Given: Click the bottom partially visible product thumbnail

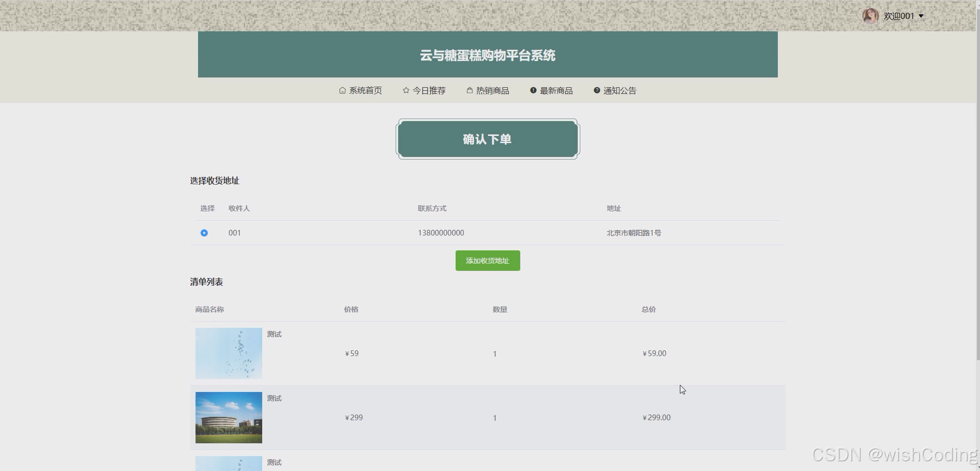Looking at the screenshot, I should pos(228,463).
